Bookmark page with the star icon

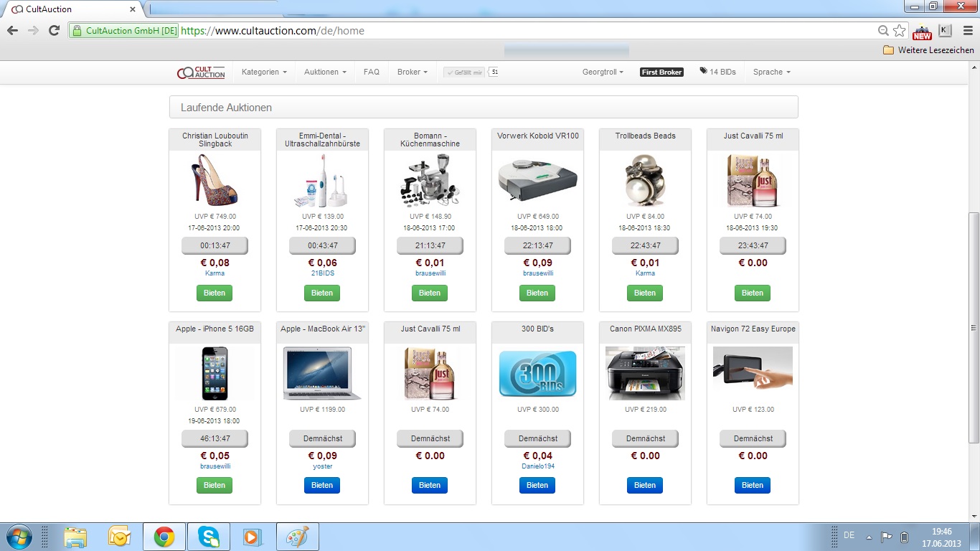[x=900, y=31]
